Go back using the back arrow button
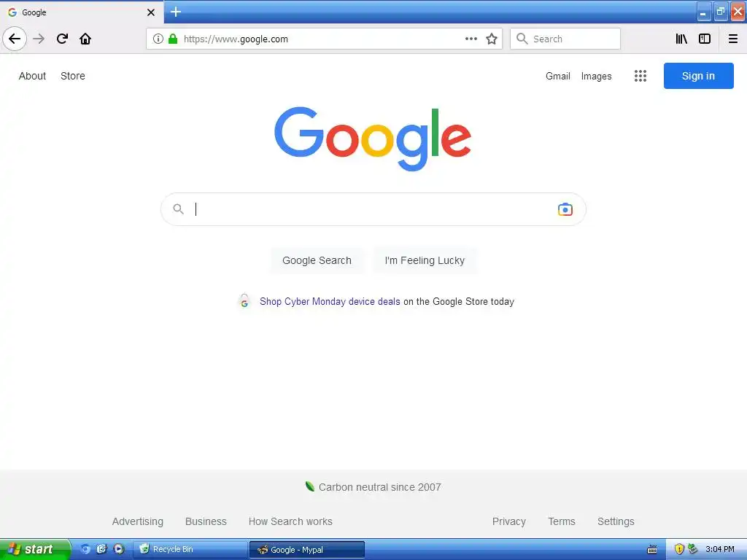The height and width of the screenshot is (560, 747). [x=15, y=39]
